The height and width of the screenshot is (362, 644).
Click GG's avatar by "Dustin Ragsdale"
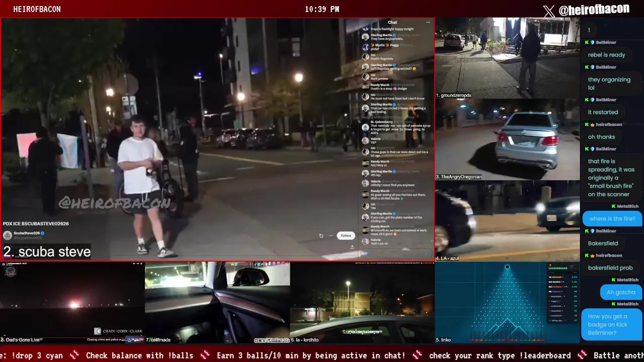(366, 57)
